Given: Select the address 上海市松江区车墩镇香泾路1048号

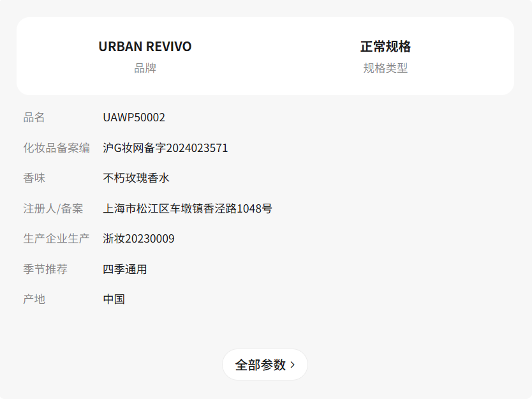Looking at the screenshot, I should tap(188, 209).
